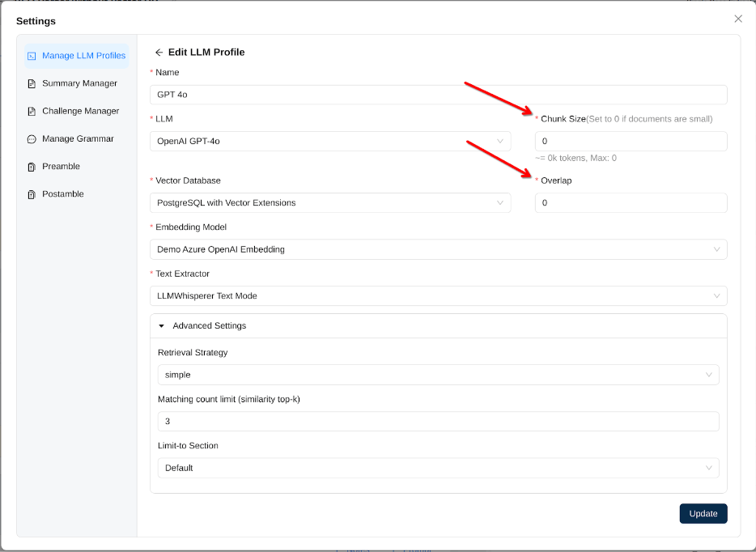Open the Retrieval Strategy dropdown set to simple
The image size is (756, 552).
(438, 375)
